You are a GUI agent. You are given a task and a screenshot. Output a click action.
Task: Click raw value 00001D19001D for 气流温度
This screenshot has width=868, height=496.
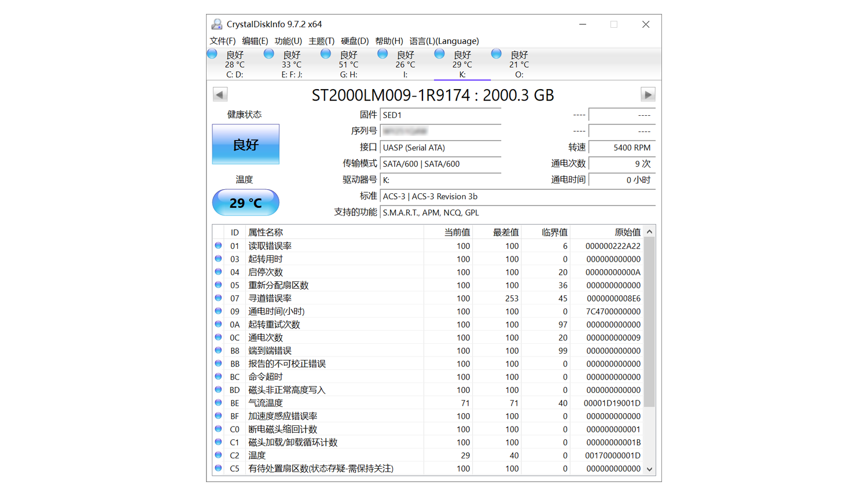click(x=612, y=403)
